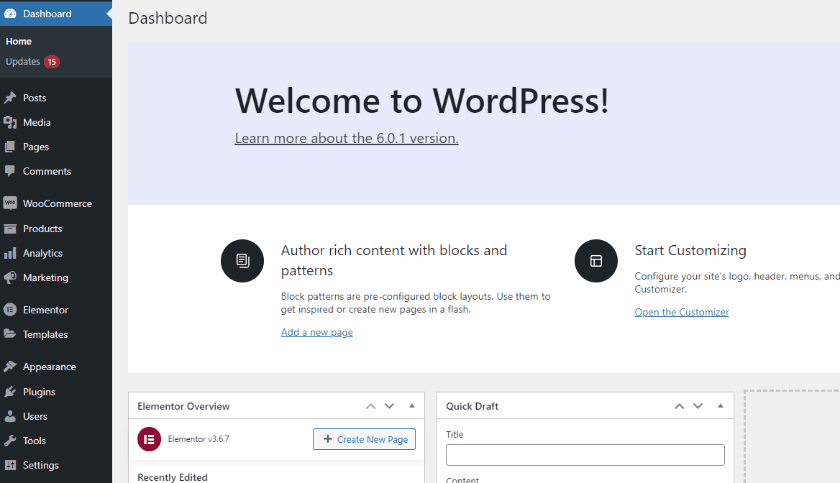840x483 pixels.
Task: Click the Elementor Overview widget title
Action: pos(183,406)
